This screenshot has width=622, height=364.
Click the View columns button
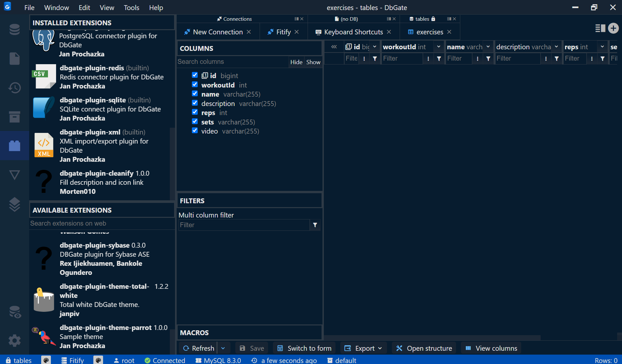tap(491, 348)
